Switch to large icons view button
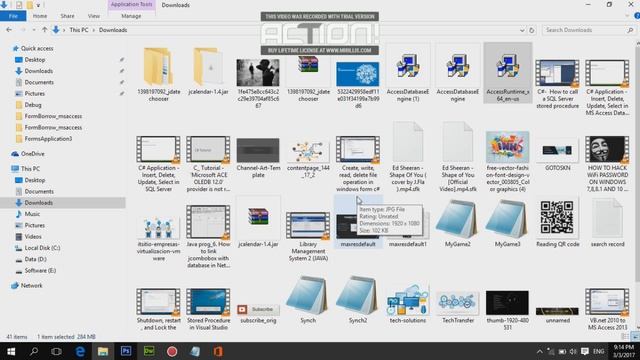640x360 pixels. point(634,336)
